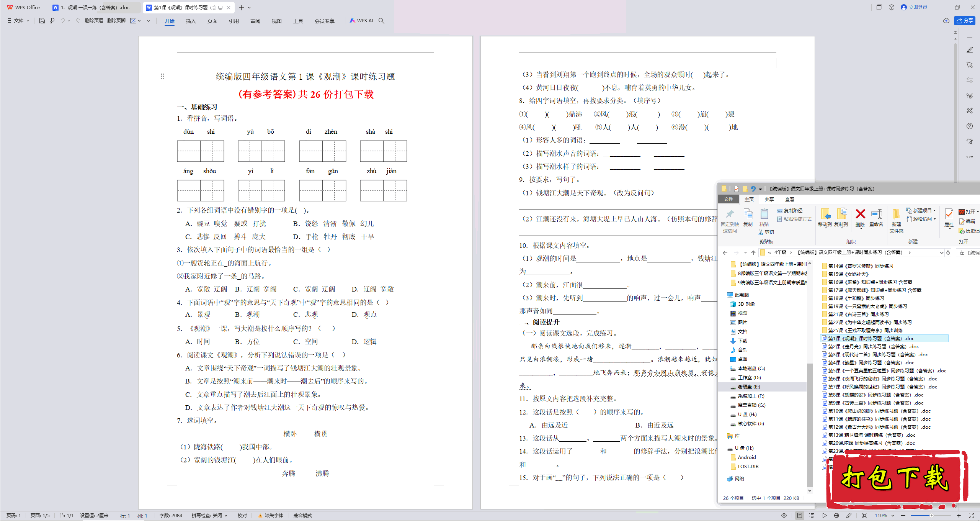
Task: Expand the tab list chevron after plus
Action: (249, 8)
